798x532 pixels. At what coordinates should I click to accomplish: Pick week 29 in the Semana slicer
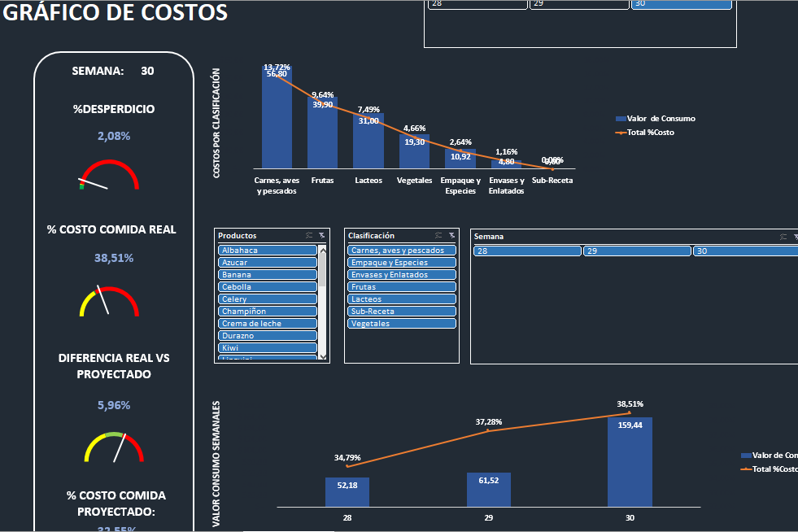tap(637, 251)
